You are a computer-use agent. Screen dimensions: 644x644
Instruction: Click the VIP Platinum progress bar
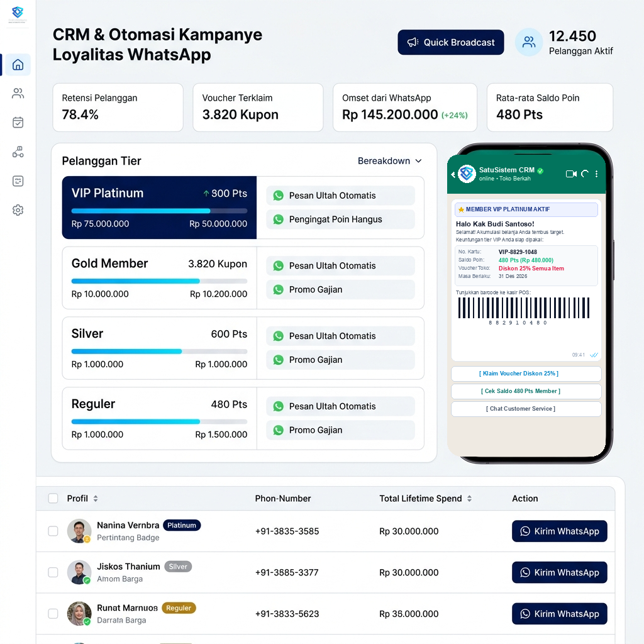coord(159,211)
